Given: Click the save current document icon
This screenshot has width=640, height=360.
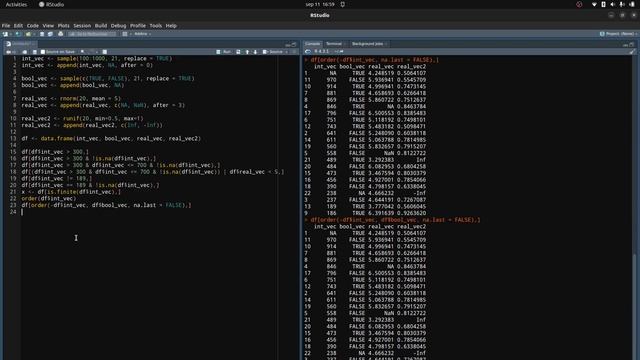Looking at the screenshot, I should 42,34.
